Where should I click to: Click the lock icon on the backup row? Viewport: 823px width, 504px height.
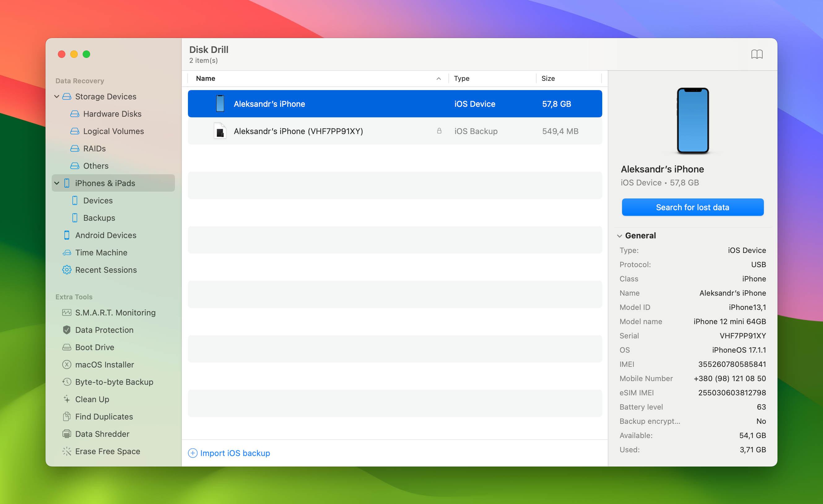coord(439,131)
